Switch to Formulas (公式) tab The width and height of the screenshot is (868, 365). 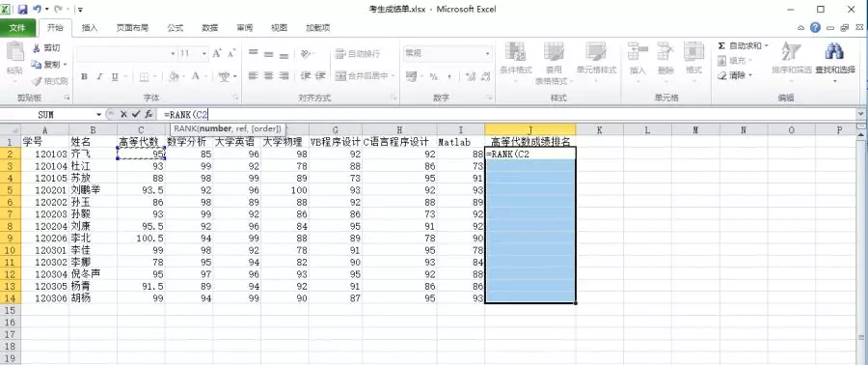176,28
